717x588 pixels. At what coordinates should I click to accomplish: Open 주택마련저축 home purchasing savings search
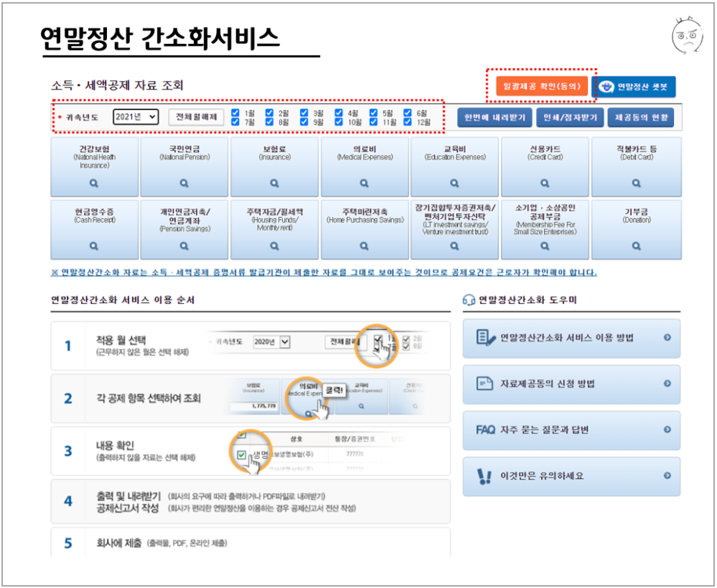364,246
